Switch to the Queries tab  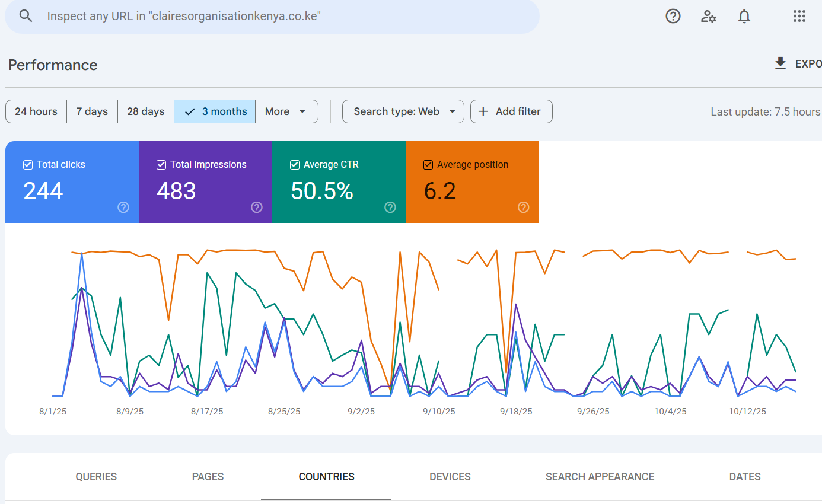pos(96,477)
